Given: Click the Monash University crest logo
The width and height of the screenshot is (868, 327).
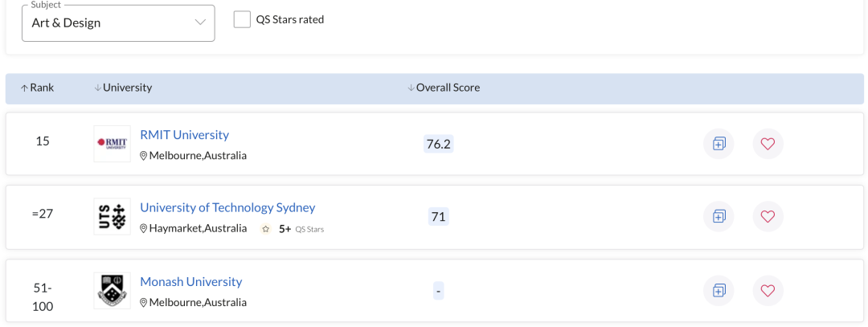Looking at the screenshot, I should (x=113, y=291).
